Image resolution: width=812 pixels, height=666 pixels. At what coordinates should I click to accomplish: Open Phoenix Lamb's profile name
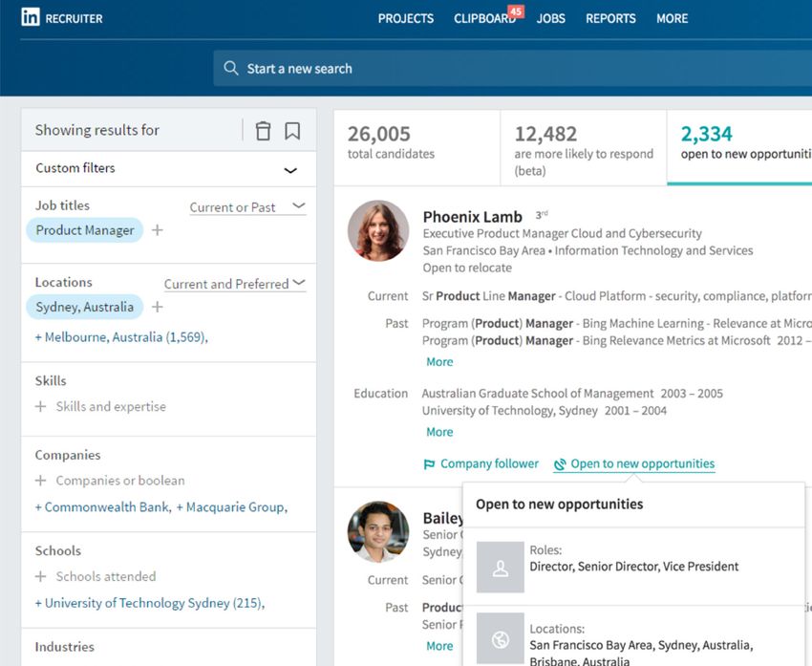472,217
